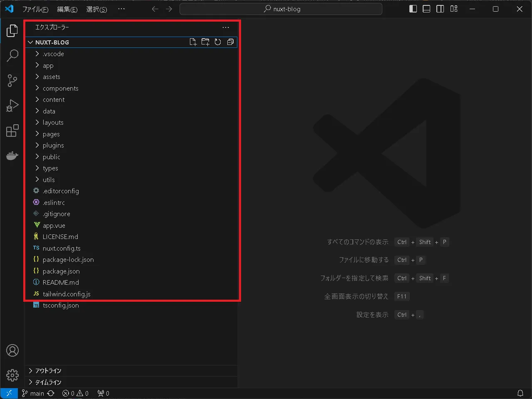This screenshot has height=399, width=532.
Task: Expand the data folder
Action: click(131, 111)
